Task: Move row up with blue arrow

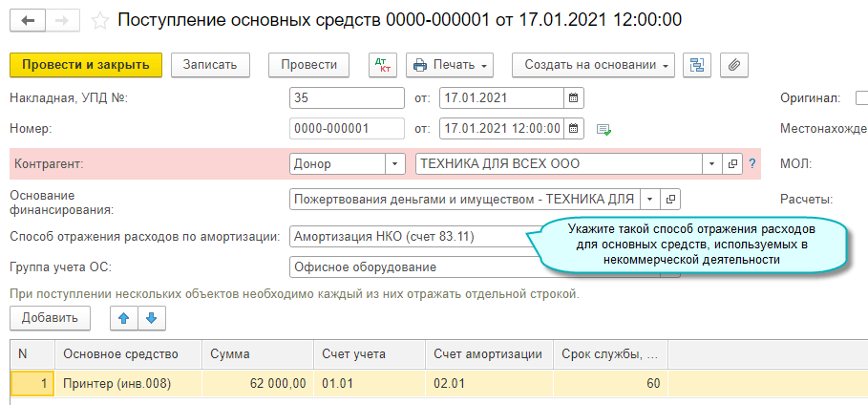Action: 124,318
